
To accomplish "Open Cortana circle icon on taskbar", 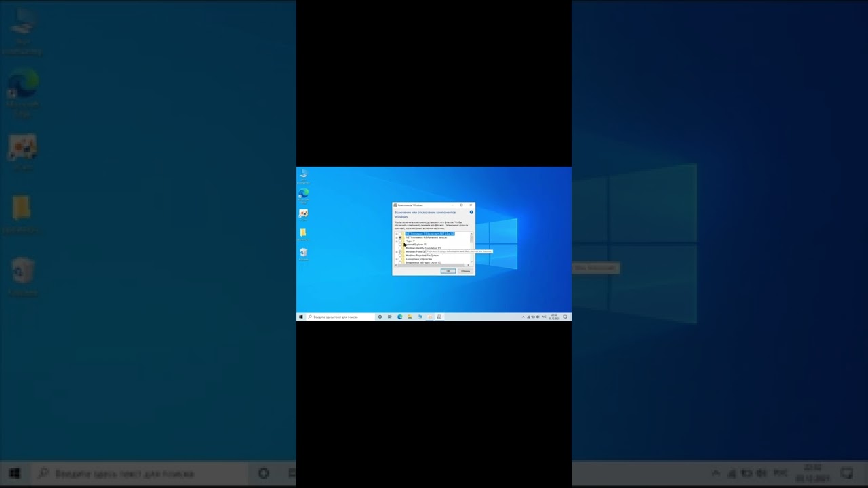I will coord(380,317).
